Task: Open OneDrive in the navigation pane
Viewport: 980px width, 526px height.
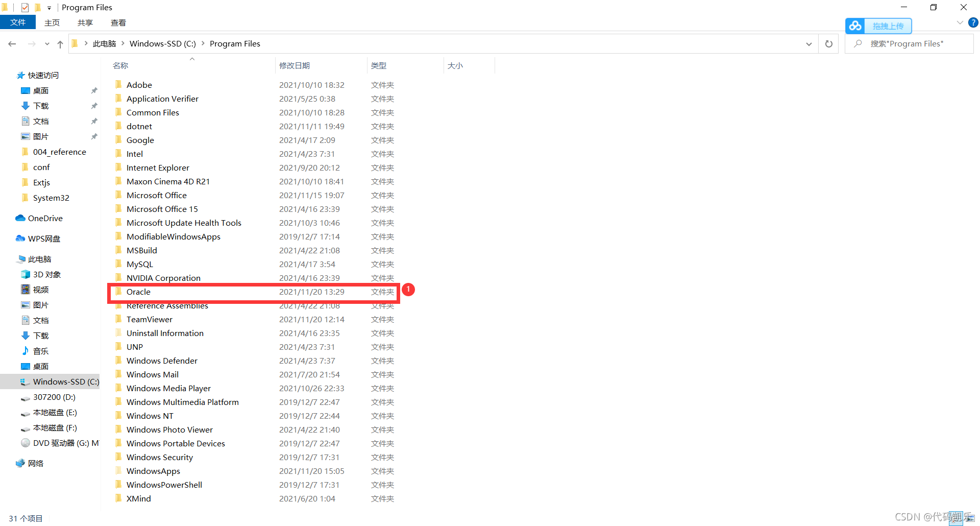Action: tap(39, 218)
